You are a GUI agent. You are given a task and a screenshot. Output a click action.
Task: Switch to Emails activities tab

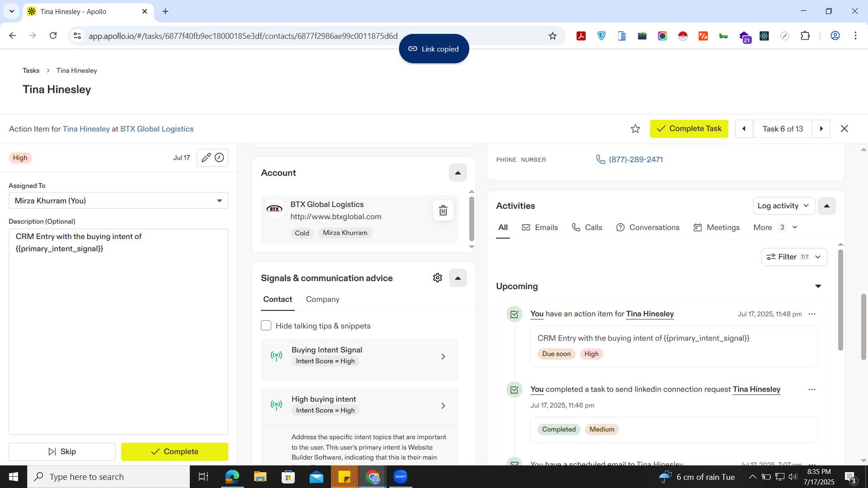coord(540,227)
